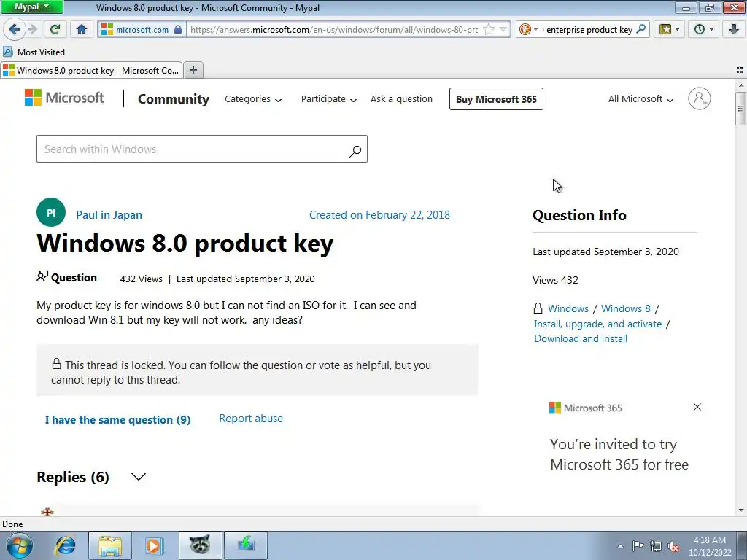Click the page vertical scrollbar thumb
Image resolution: width=747 pixels, height=560 pixels.
(740, 109)
